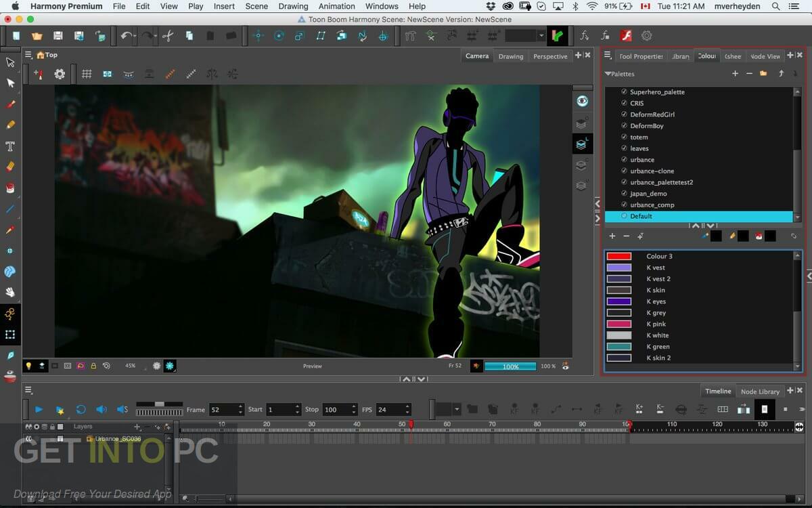Click the New Scene icon in top toolbar
The height and width of the screenshot is (508, 812).
16,35
